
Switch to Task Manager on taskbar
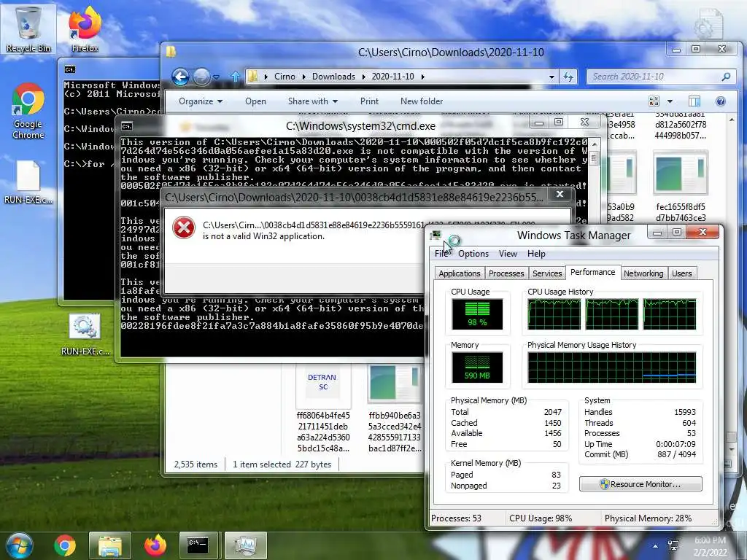point(245,545)
